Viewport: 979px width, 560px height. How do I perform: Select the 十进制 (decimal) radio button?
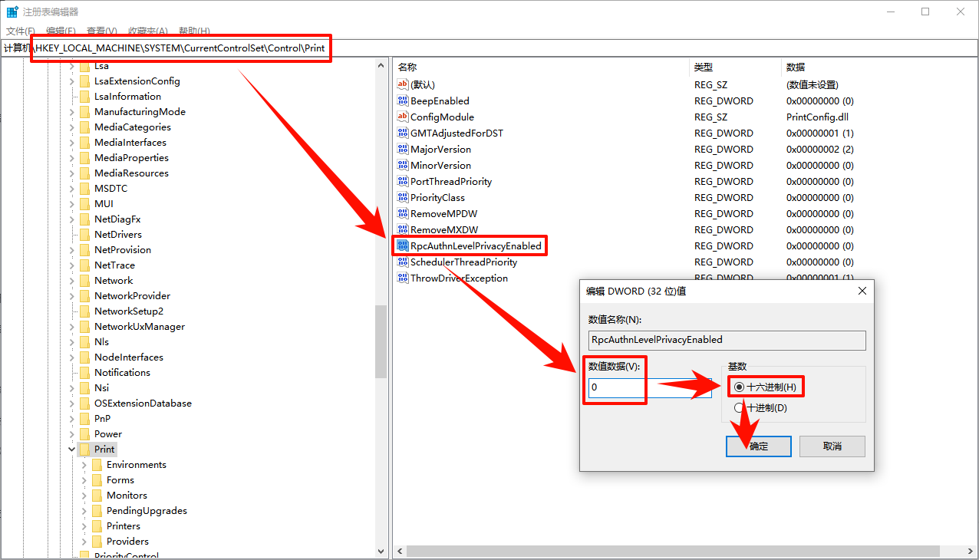point(739,408)
